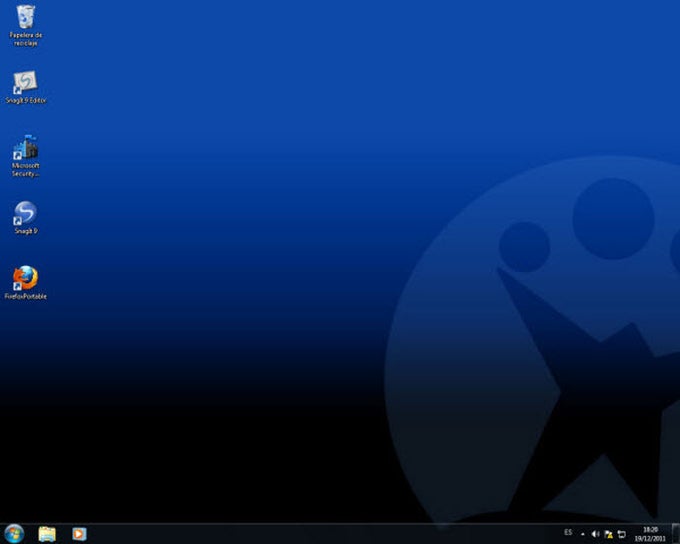Select the SnagIt 9 Editor shortcut
Screen dimensions: 680x544
(26, 87)
